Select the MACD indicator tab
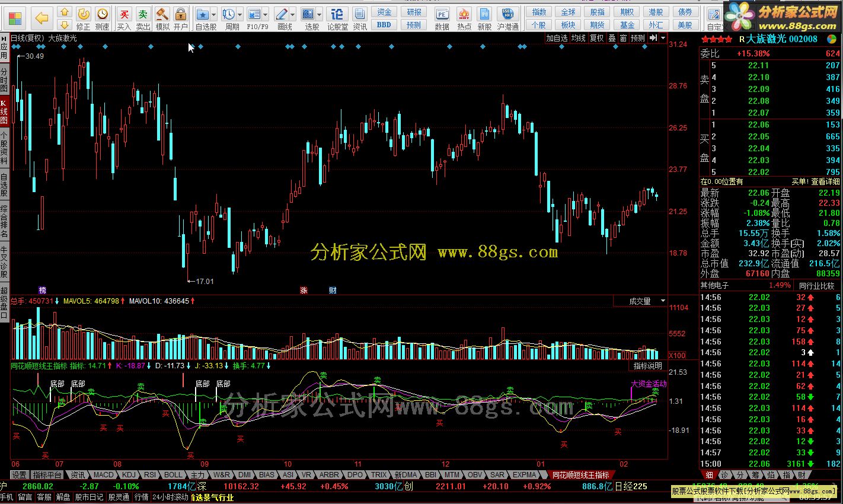This screenshot has width=843, height=504. click(x=103, y=475)
